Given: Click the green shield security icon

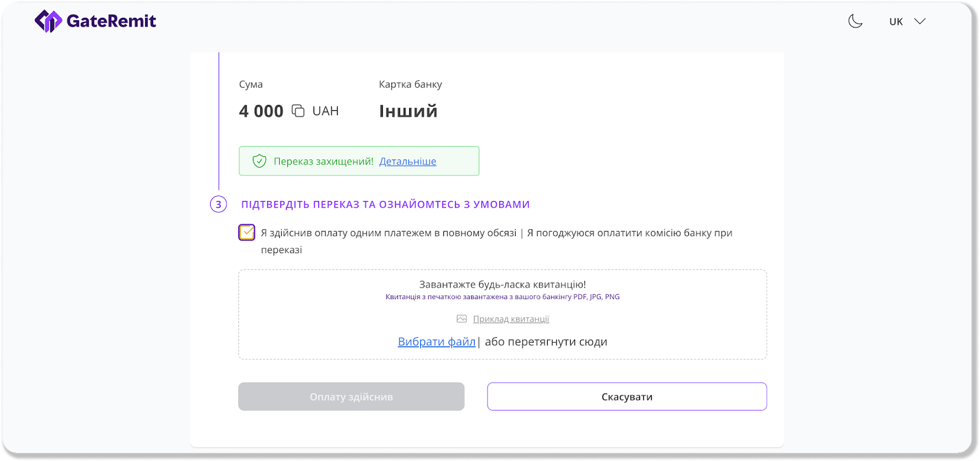Looking at the screenshot, I should 260,161.
